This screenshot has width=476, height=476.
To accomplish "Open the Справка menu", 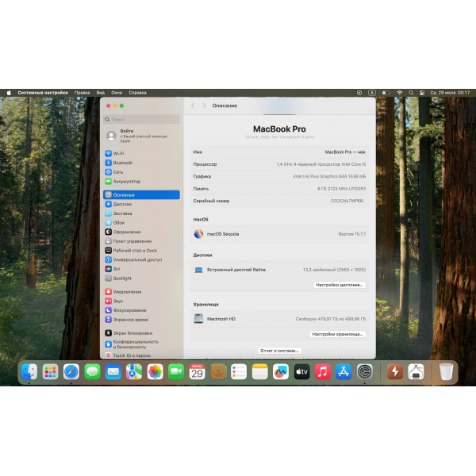I will point(137,93).
